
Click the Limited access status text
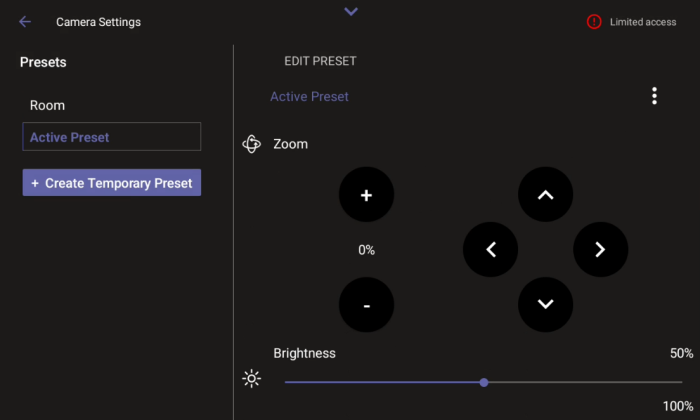coord(643,22)
